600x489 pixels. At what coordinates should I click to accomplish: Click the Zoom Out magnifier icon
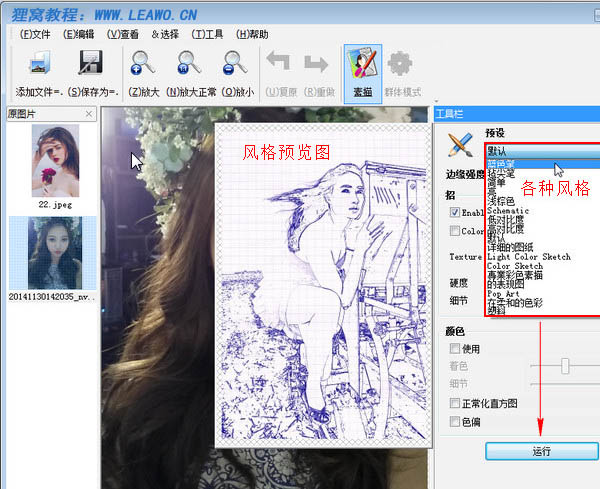coord(235,63)
